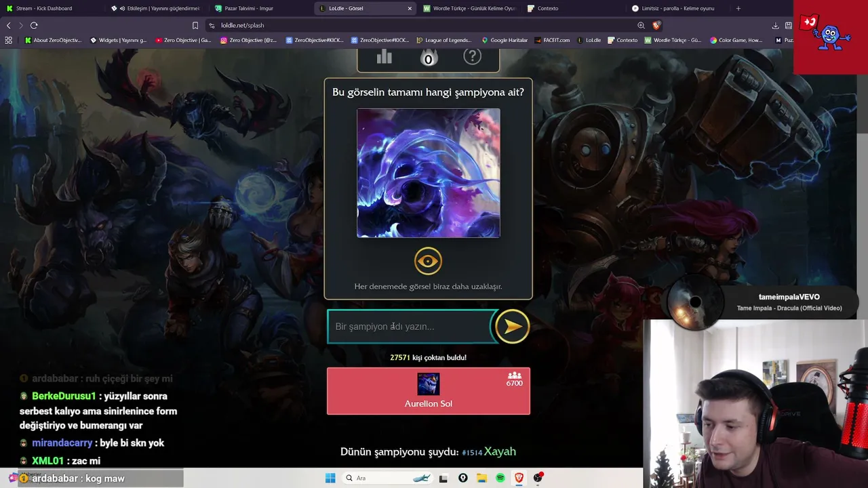Open the statistics bar chart icon

click(x=384, y=57)
